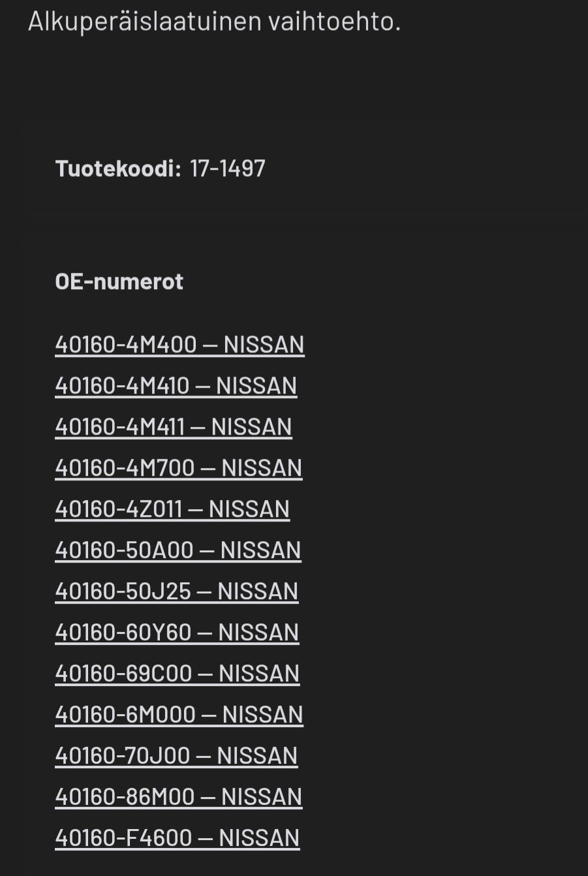
Task: Open the 40160-4M411 — NISSAN link
Action: point(174,427)
